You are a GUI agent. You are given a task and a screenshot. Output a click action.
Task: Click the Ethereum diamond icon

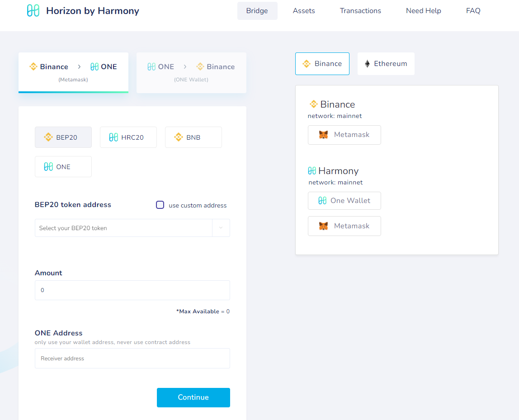click(367, 64)
